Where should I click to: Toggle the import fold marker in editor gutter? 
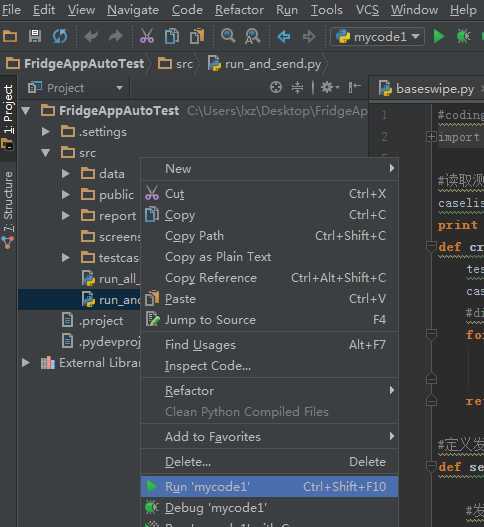431,137
